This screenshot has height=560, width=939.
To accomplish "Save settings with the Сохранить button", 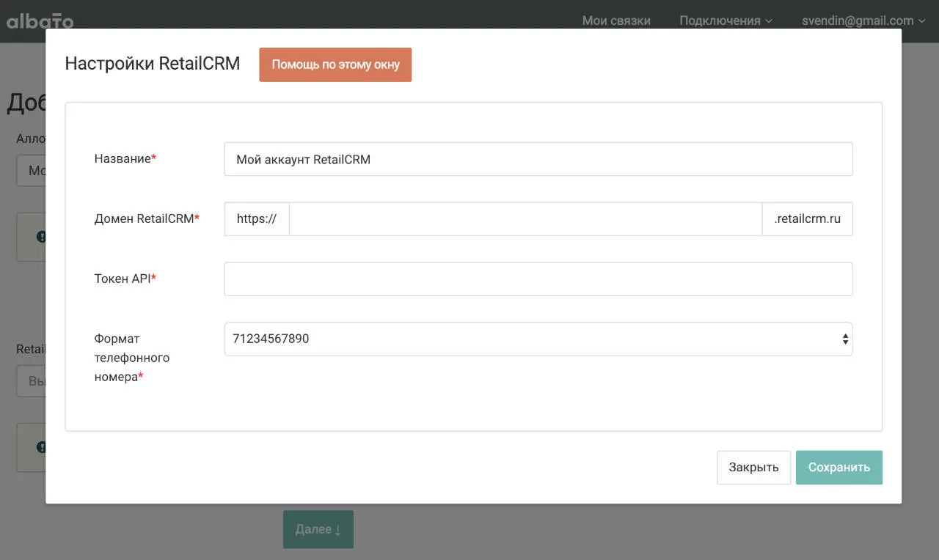I will coord(838,467).
